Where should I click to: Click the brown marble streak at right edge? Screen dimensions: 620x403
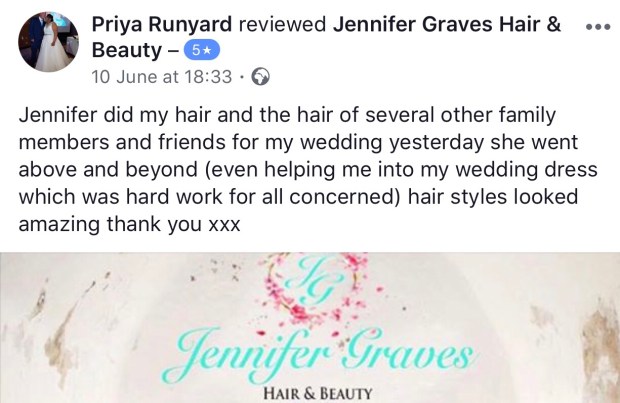[x=601, y=350]
